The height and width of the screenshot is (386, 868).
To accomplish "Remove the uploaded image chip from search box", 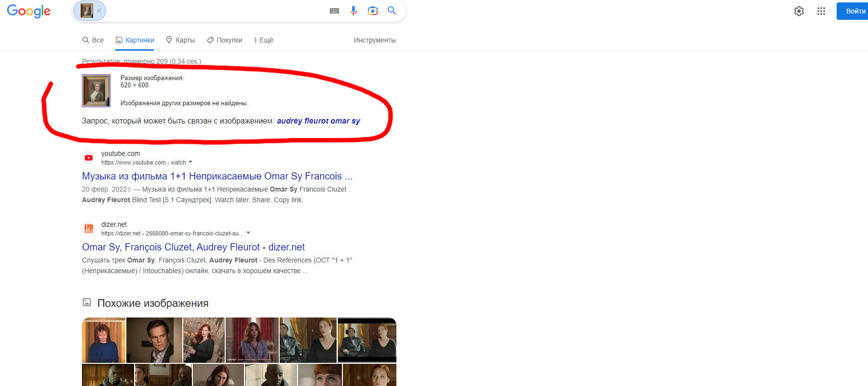I will pos(99,10).
